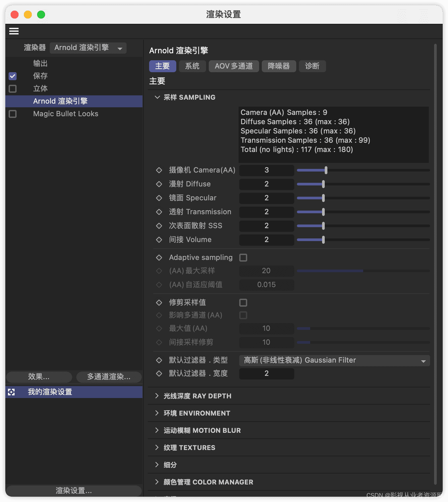Click the 次表面散射 SSS value field
Screen dimensions: 448x502
point(266,226)
